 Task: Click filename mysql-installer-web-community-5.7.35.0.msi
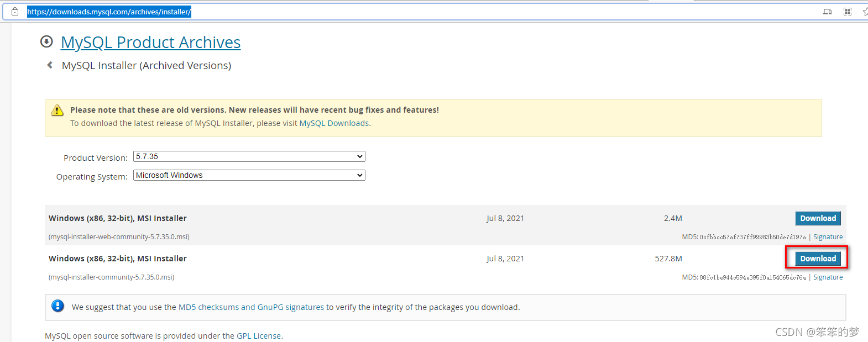point(119,237)
